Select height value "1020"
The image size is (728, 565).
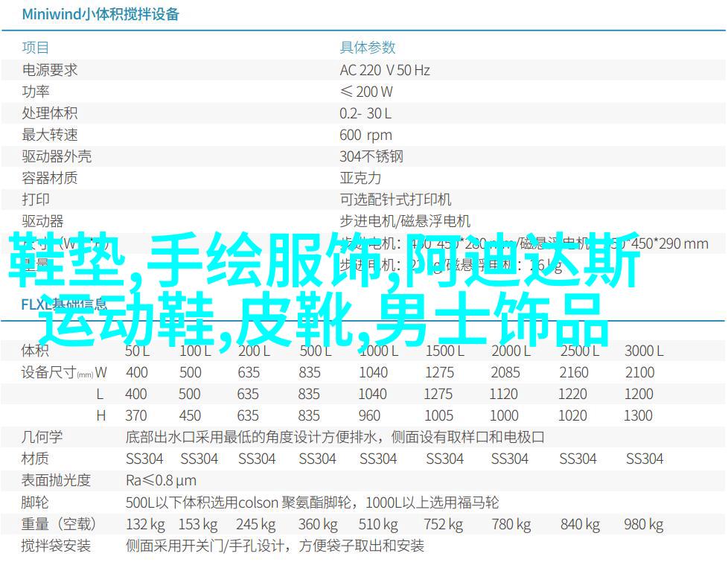click(x=572, y=415)
